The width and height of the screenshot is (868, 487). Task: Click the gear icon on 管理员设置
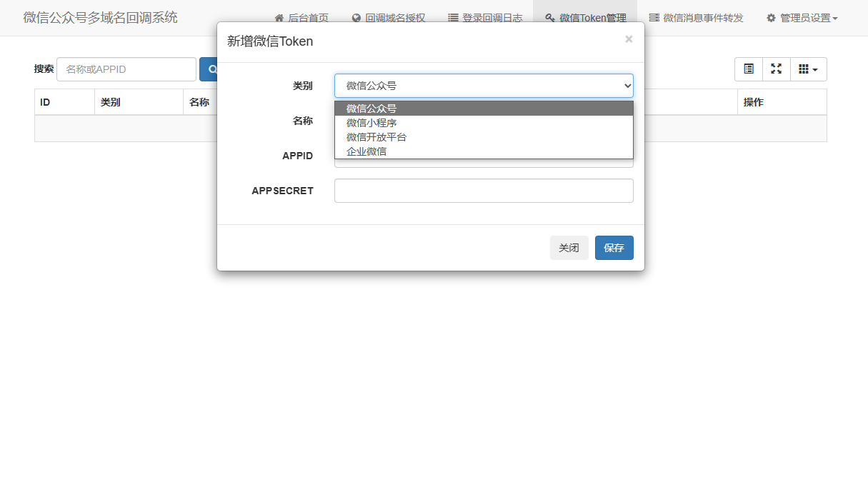click(771, 18)
